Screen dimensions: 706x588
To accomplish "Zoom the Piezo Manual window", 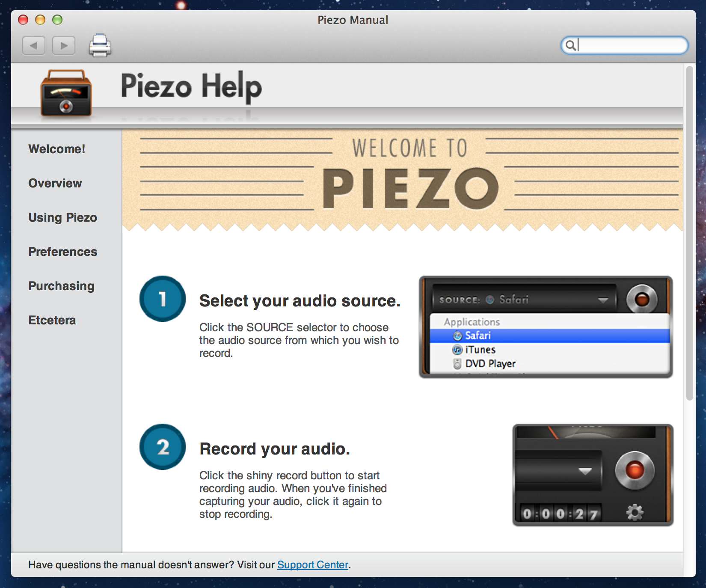I will point(57,20).
